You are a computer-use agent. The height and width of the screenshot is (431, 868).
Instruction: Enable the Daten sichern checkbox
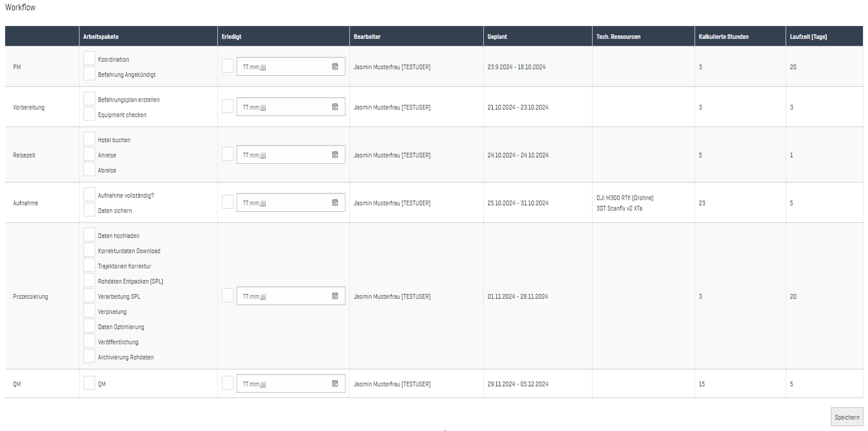coord(89,209)
